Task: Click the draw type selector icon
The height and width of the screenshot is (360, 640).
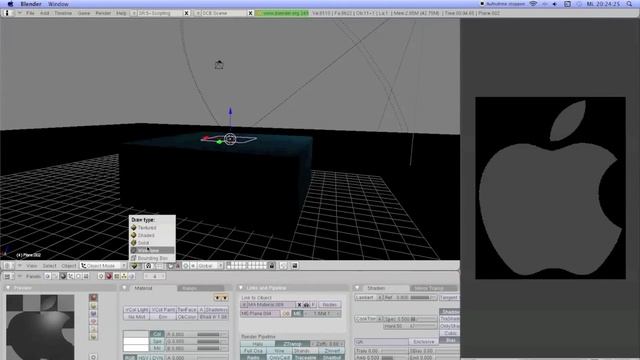Action: (134, 266)
